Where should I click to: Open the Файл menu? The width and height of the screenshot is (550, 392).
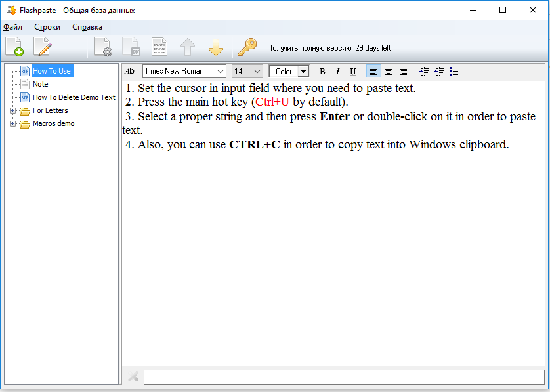(x=13, y=27)
